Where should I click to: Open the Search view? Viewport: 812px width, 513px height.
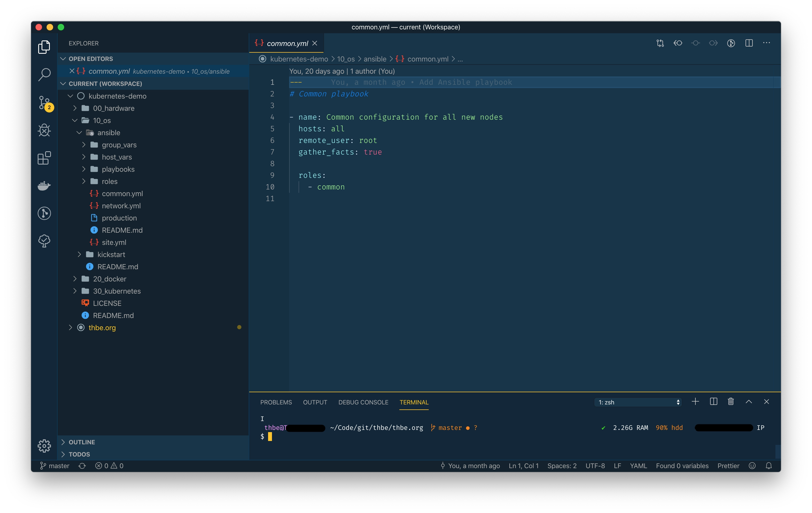[x=44, y=75]
